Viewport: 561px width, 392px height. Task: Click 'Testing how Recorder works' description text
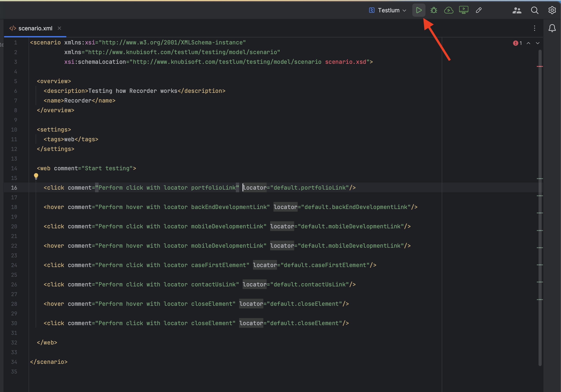(133, 91)
